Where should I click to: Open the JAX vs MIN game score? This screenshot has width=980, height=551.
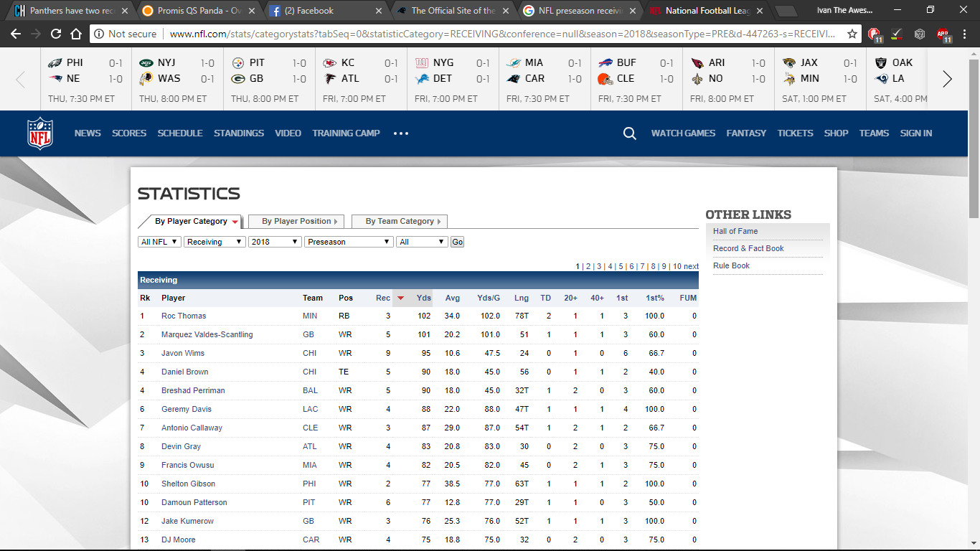[x=820, y=79]
